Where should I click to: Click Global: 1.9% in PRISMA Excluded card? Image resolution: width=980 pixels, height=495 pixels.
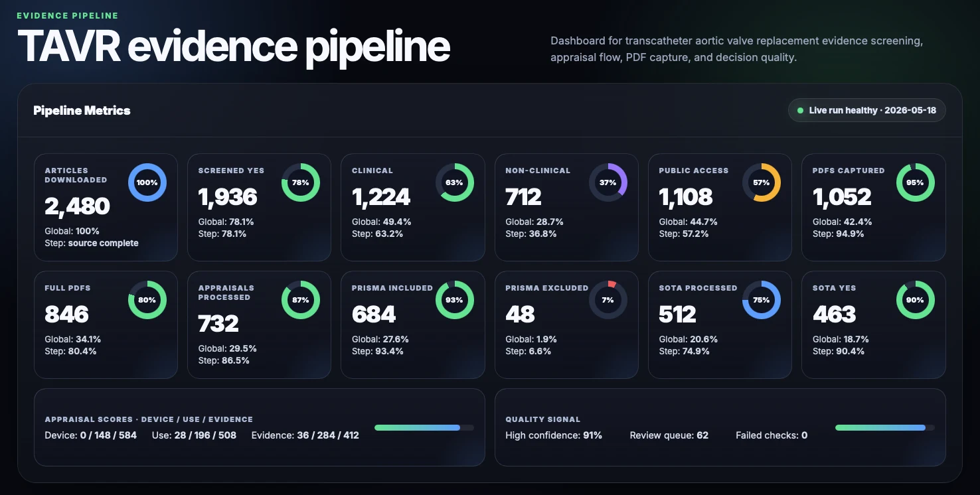531,340
